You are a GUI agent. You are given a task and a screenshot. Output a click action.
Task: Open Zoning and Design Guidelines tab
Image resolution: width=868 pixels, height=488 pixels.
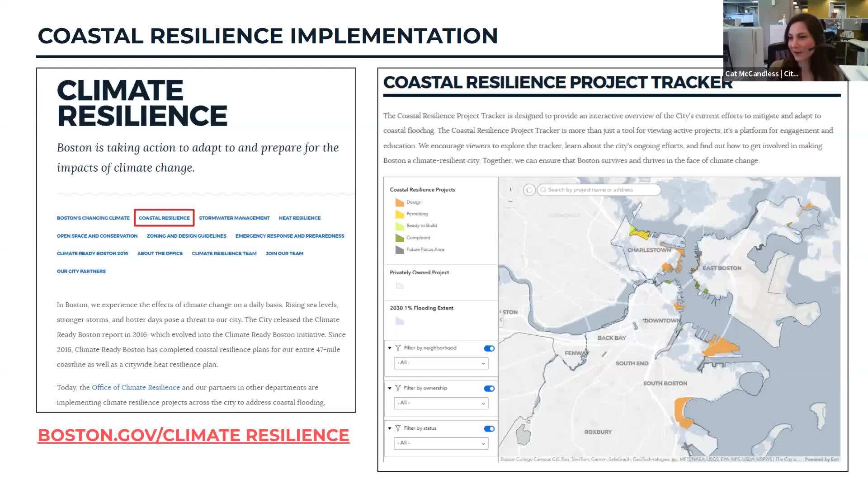187,236
